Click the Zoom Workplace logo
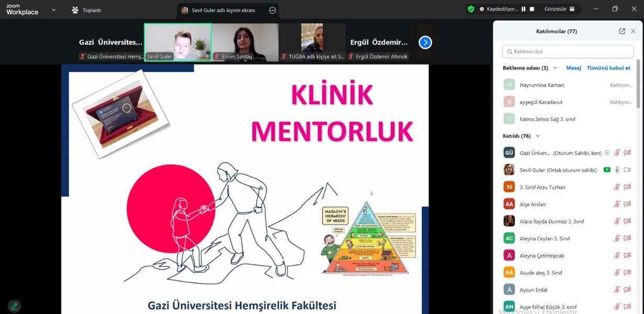The height and width of the screenshot is (314, 644). tap(22, 9)
